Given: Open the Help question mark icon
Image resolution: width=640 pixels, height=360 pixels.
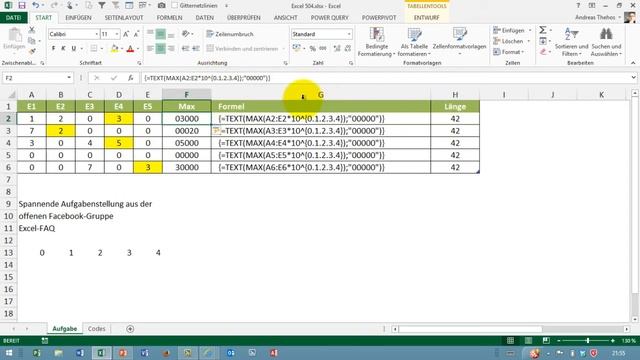Looking at the screenshot, I should tap(578, 6).
